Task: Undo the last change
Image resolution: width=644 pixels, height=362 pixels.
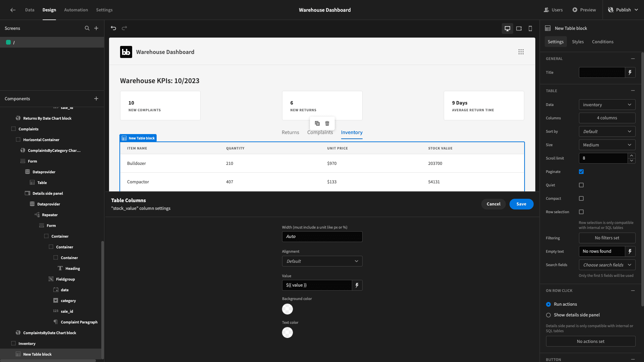Action: point(113,28)
